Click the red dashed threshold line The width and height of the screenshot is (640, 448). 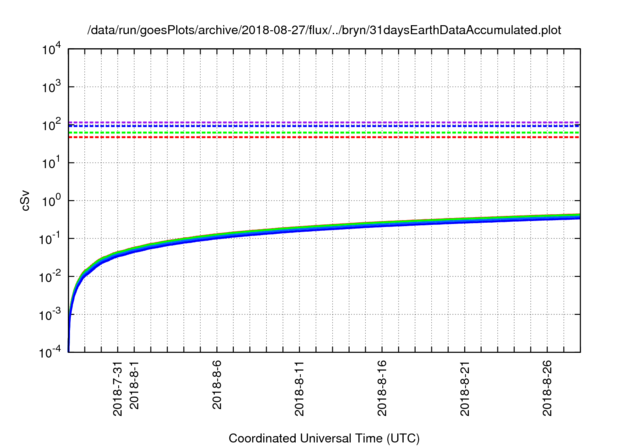(324, 137)
